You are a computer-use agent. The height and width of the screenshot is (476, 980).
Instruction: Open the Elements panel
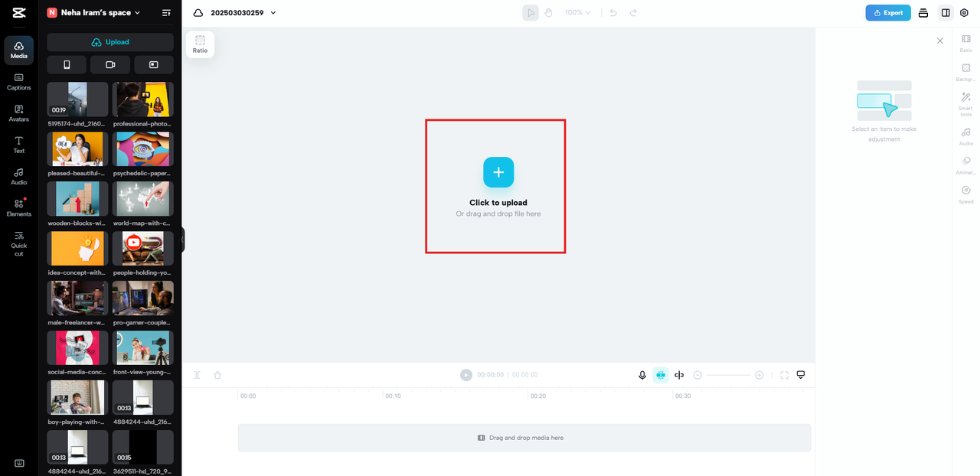[19, 208]
